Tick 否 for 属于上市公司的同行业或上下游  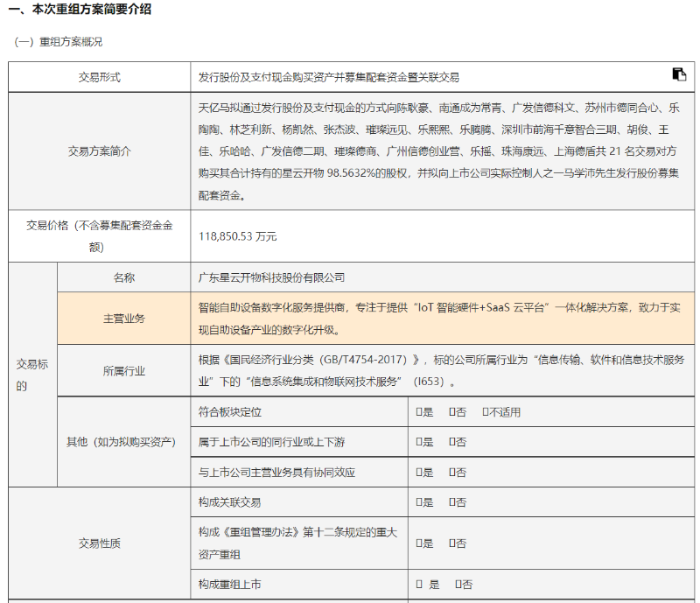tap(451, 442)
